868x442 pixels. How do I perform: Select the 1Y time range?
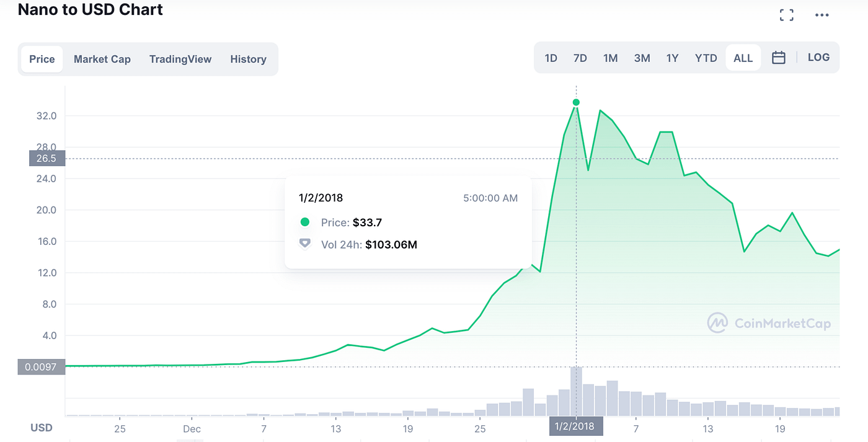(x=672, y=58)
